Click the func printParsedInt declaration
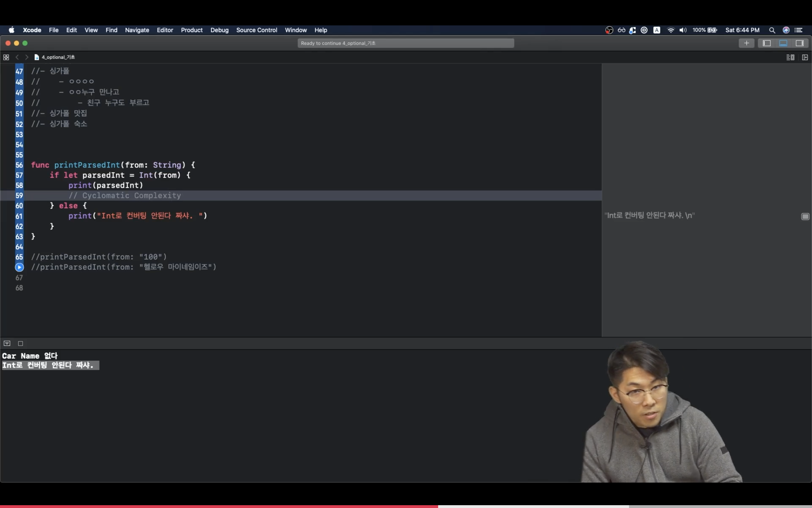 tap(113, 165)
